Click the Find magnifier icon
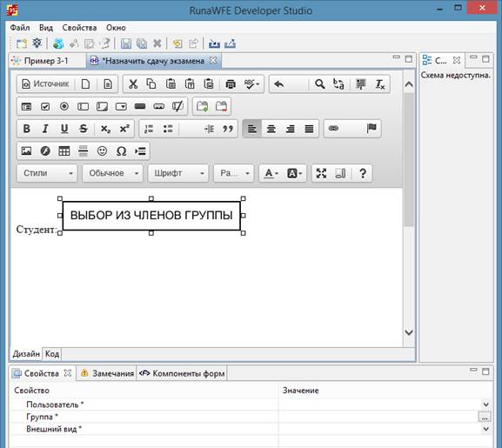The image size is (502, 448). [x=319, y=84]
